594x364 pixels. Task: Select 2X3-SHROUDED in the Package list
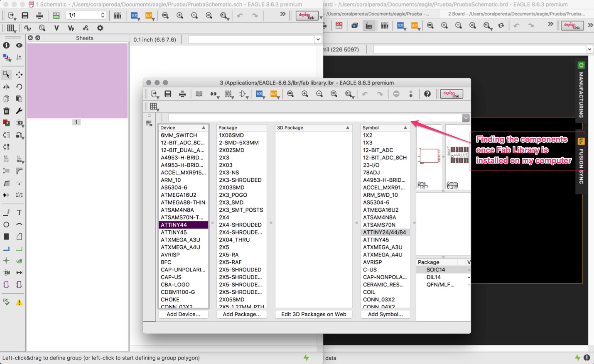242,180
